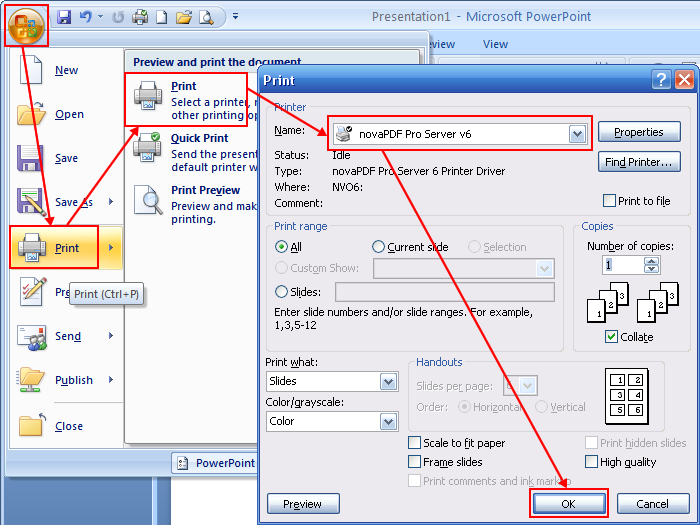700x525 pixels.
Task: Click the New document icon in Office menu
Action: pos(31,70)
